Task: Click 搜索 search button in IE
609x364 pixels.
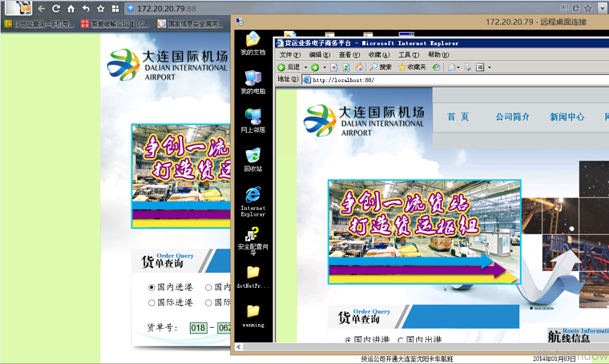Action: click(380, 67)
